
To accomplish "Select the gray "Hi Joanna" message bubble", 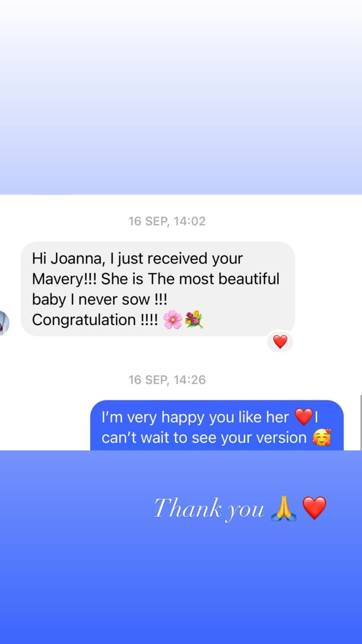I will click(x=158, y=289).
